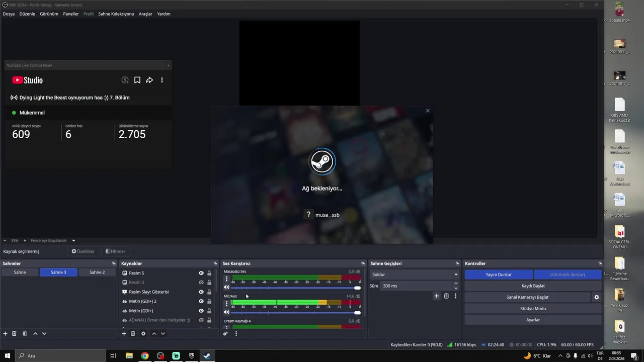Toggle the lock on Resim 5
The width and height of the screenshot is (644, 362).
(209, 273)
